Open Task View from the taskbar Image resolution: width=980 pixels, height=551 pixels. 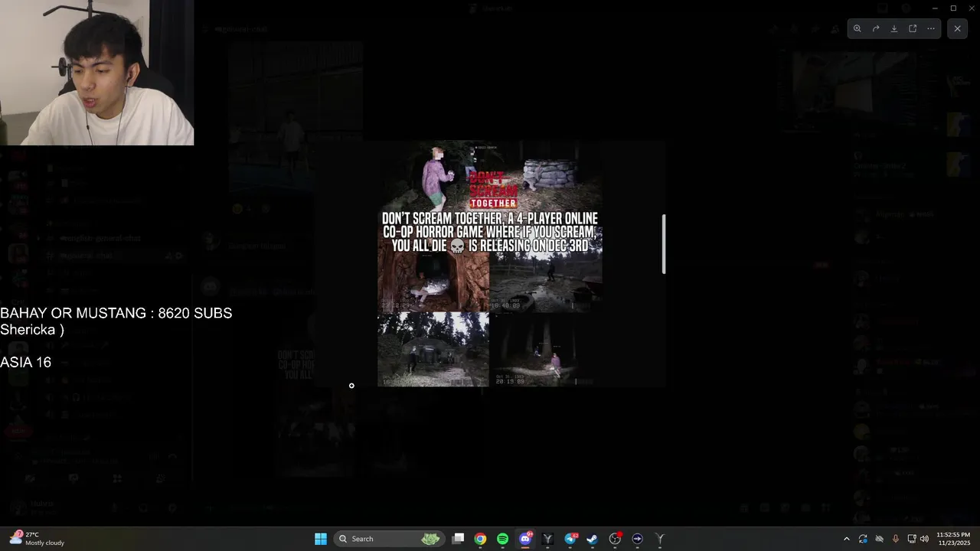(x=458, y=539)
